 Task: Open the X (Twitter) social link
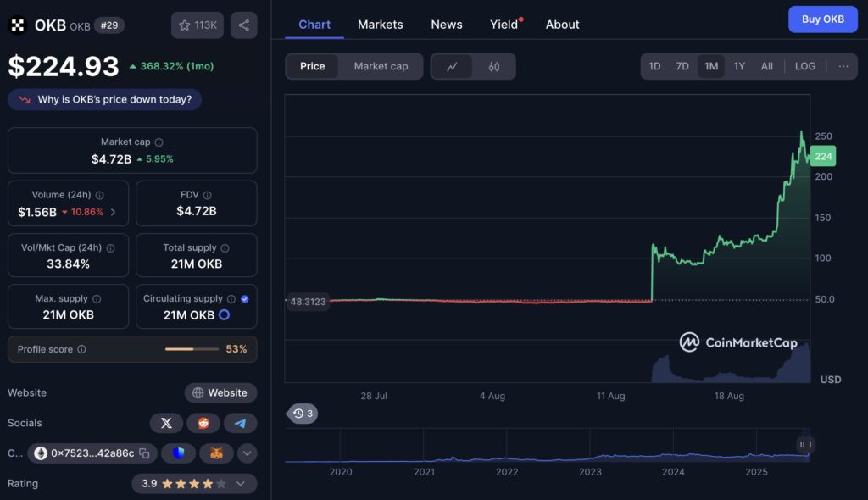(166, 423)
